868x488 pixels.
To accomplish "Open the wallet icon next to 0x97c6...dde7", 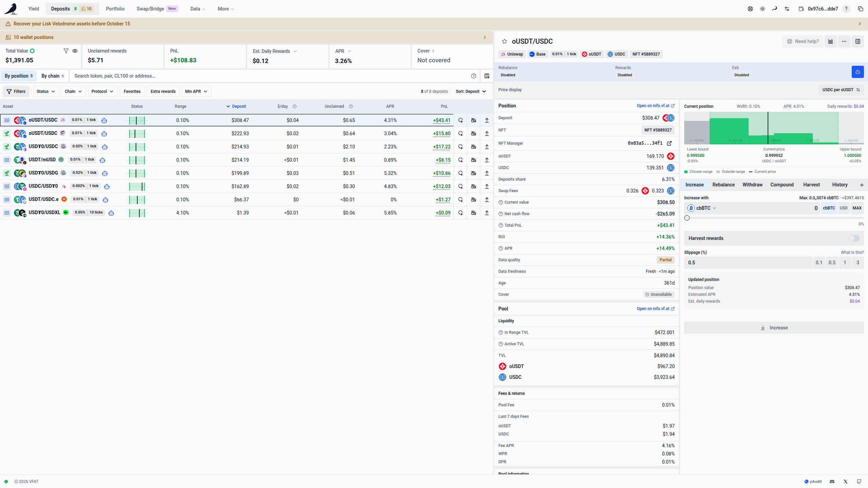I will tap(801, 9).
